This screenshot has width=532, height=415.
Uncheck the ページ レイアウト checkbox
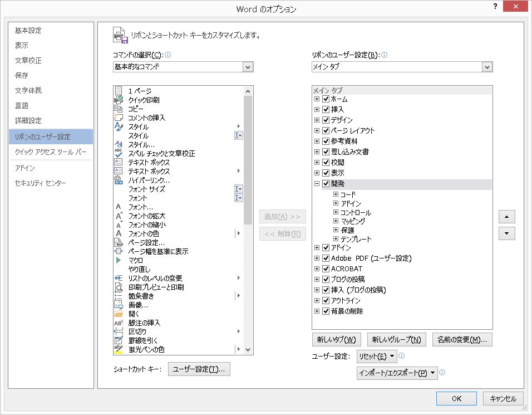326,130
